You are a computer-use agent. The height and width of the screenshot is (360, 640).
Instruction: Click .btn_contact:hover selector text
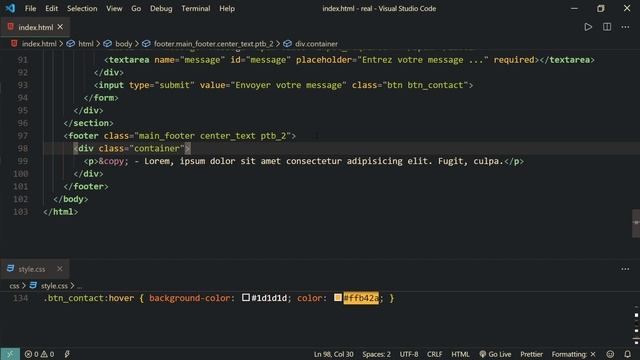89,298
